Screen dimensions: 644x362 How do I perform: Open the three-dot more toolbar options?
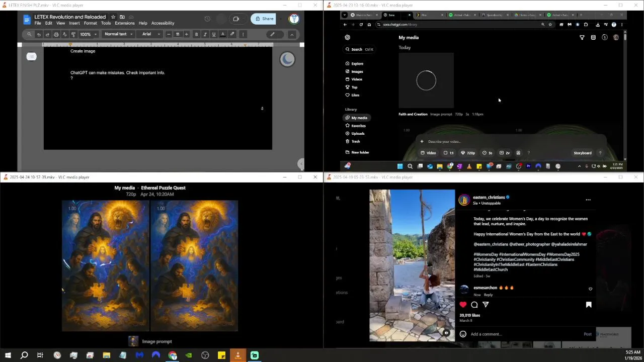[243, 34]
